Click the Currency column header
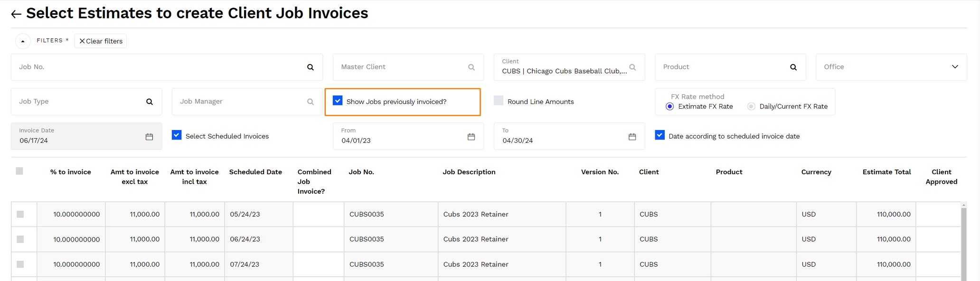The height and width of the screenshot is (281, 980). point(816,172)
